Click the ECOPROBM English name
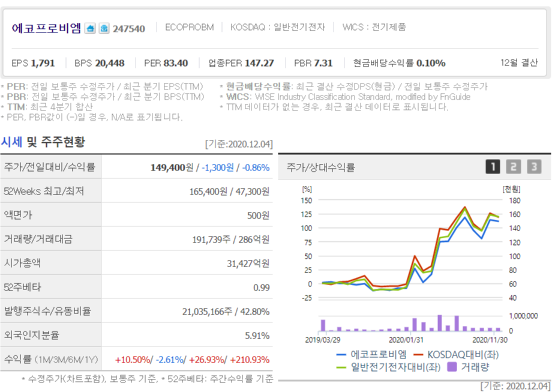Screen dimensions: 552x392 click(190, 27)
